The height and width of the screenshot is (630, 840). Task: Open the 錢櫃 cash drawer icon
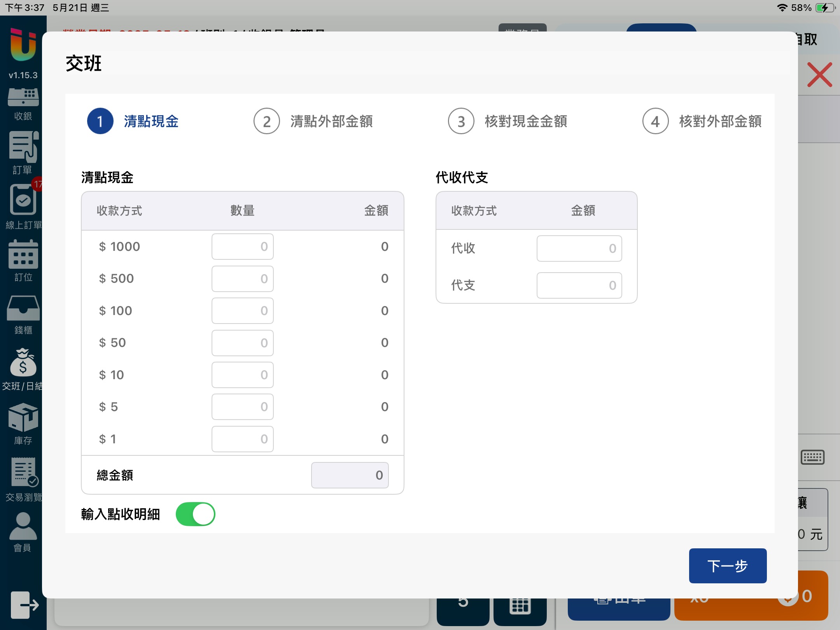23,308
